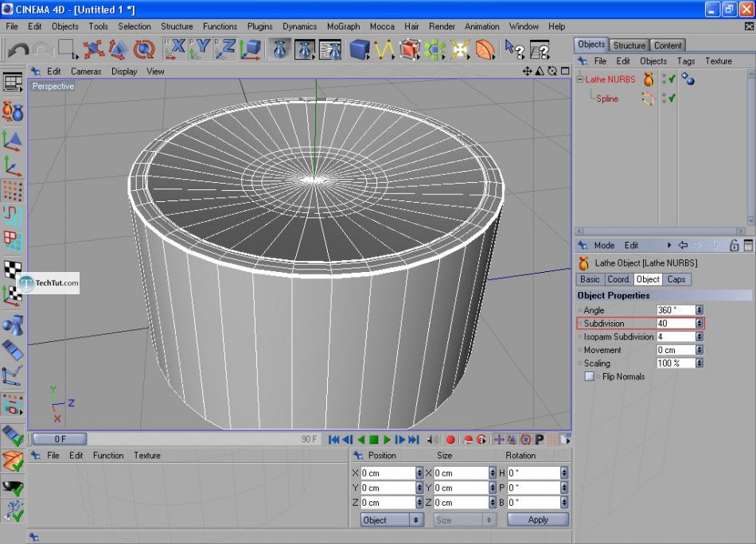Open the Coord. tab in attributes
Viewport: 756px width, 544px height.
618,279
